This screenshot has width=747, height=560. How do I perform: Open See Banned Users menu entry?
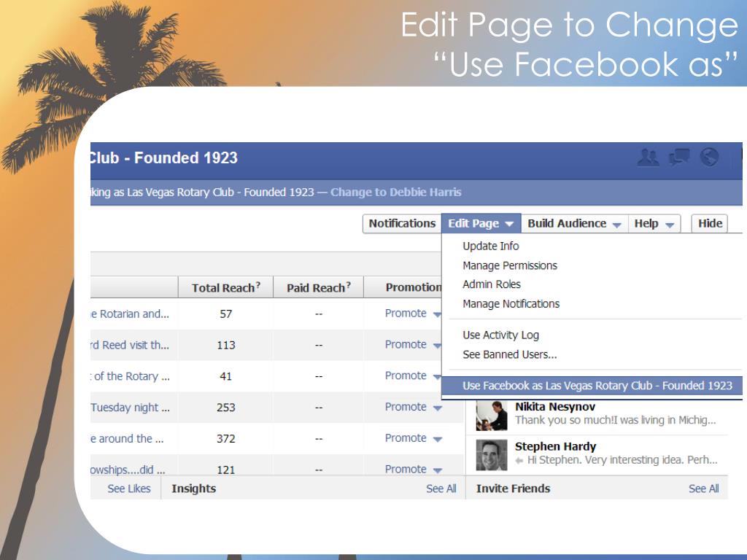point(510,355)
